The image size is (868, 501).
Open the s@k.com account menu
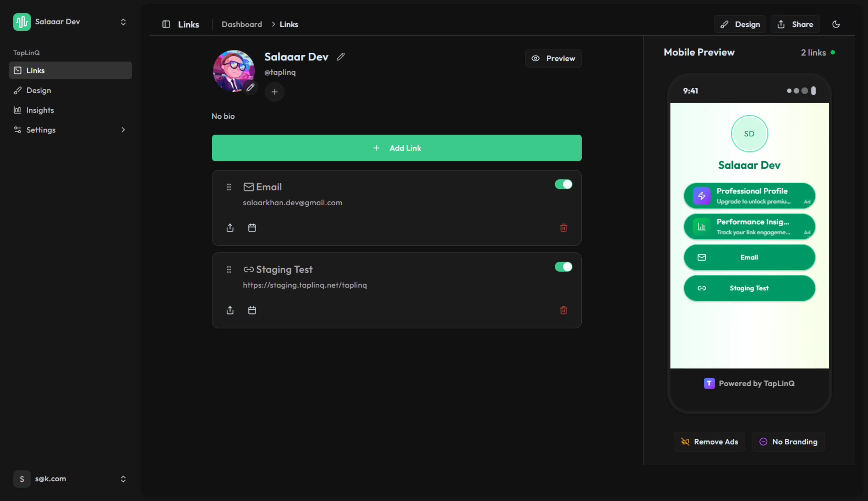tap(70, 479)
